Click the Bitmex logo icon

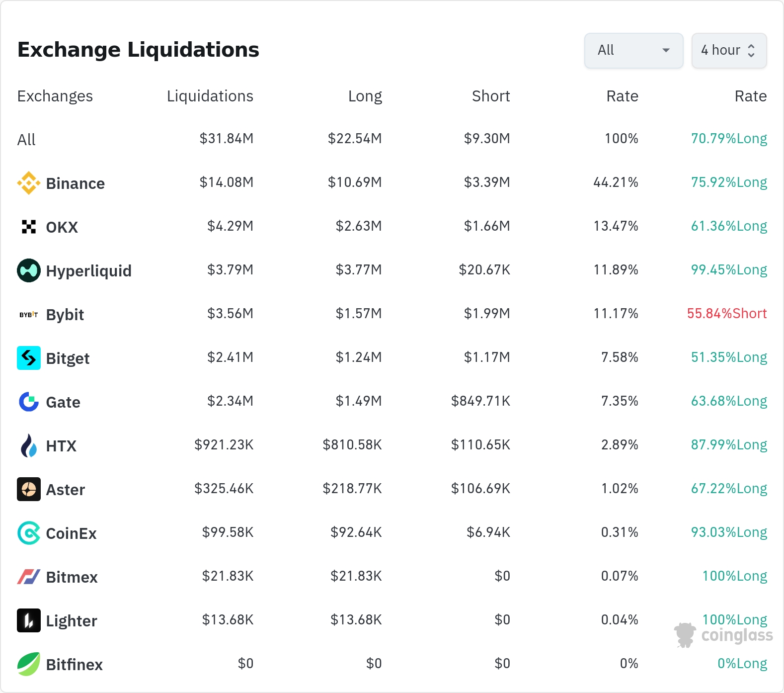tap(29, 577)
